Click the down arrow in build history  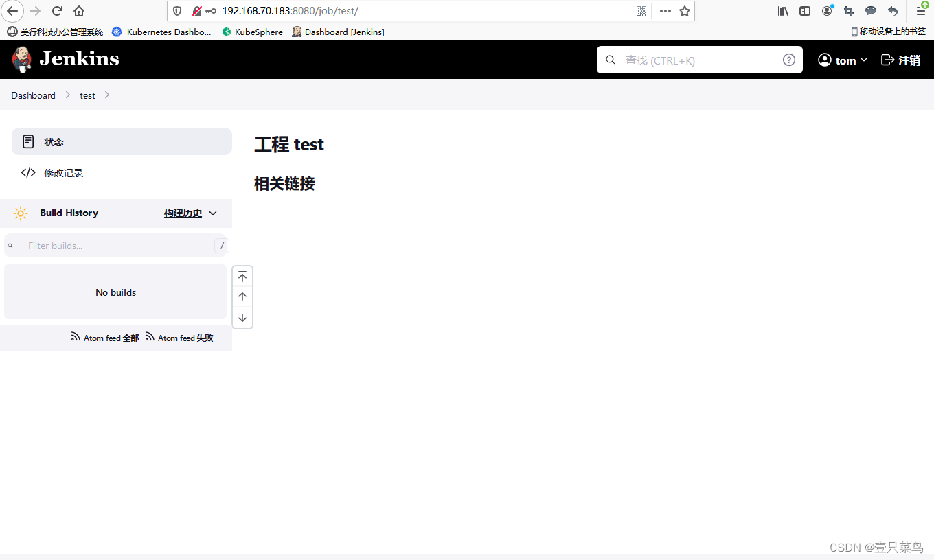click(242, 318)
